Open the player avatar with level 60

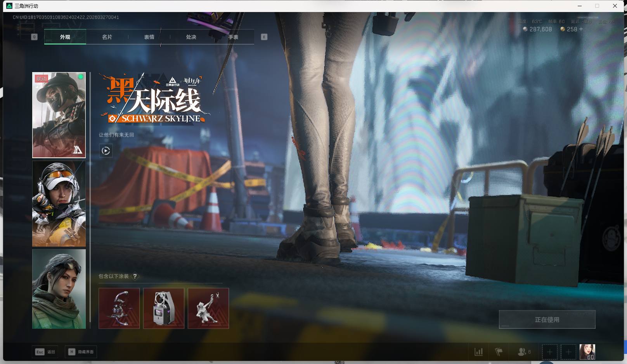coord(587,352)
